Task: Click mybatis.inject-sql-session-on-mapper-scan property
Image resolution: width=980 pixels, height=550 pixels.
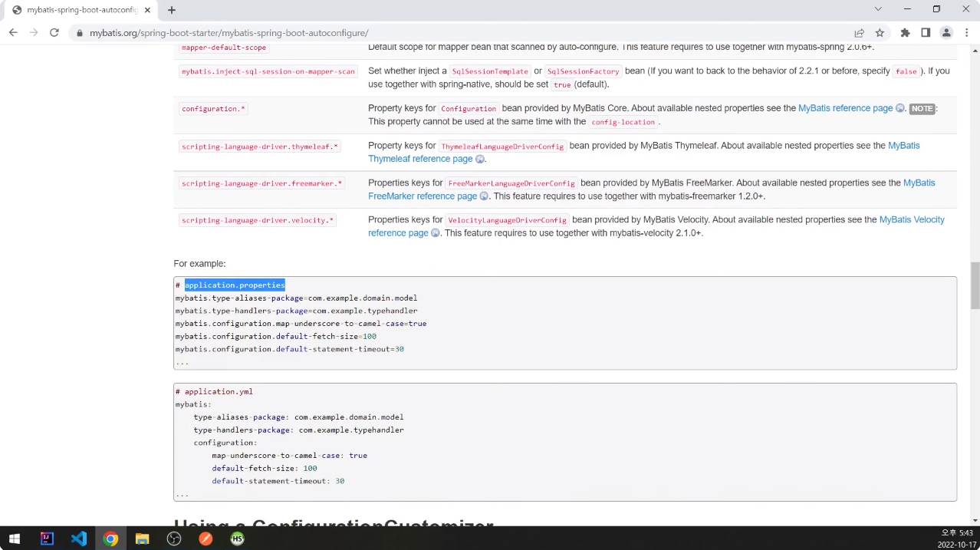Action: pos(268,71)
